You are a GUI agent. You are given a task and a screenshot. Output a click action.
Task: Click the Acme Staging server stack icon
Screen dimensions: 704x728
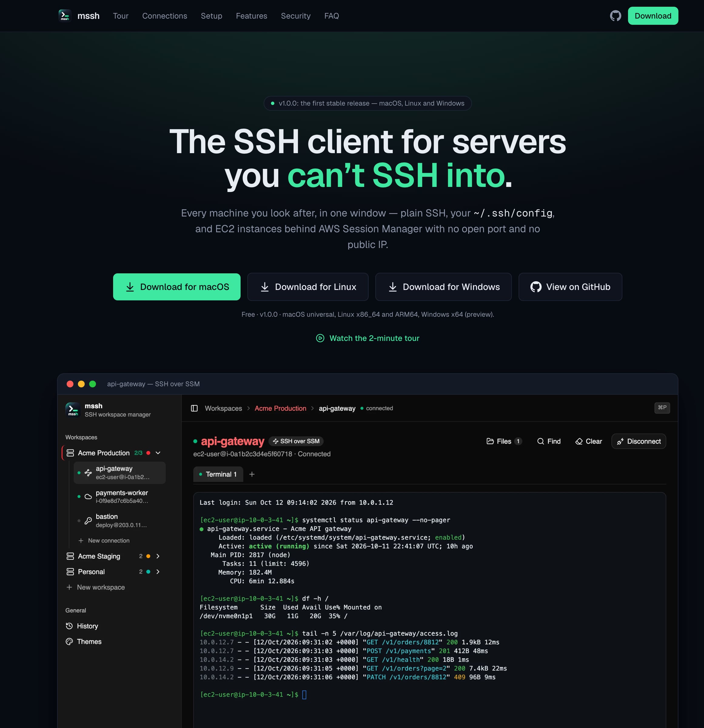[70, 556]
